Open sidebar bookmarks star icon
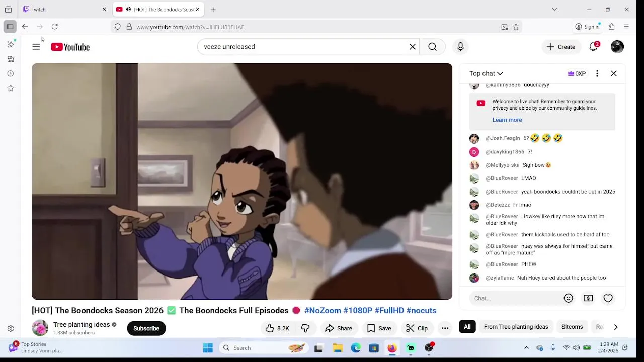644x362 pixels. click(x=11, y=88)
